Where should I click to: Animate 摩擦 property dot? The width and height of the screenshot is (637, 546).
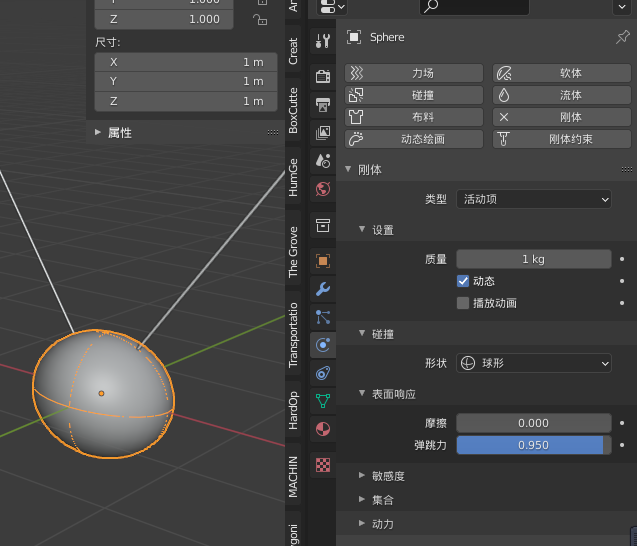coord(622,423)
